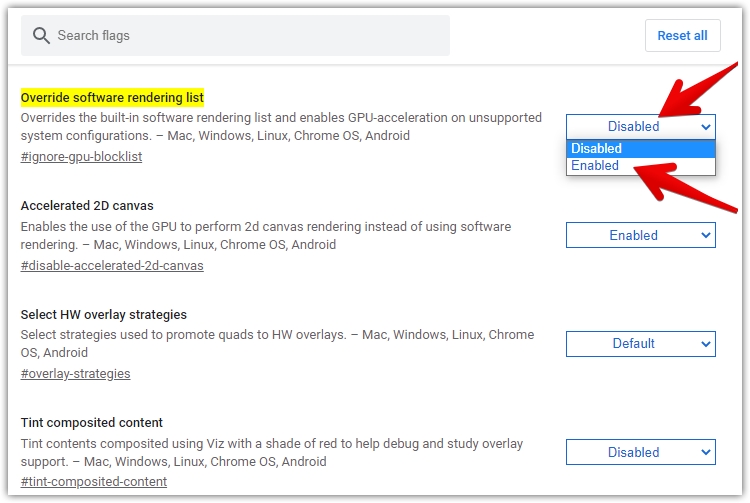Viewport: 750px width, 503px height.
Task: Expand the Select HW overlay strategies dropdown
Action: (640, 344)
